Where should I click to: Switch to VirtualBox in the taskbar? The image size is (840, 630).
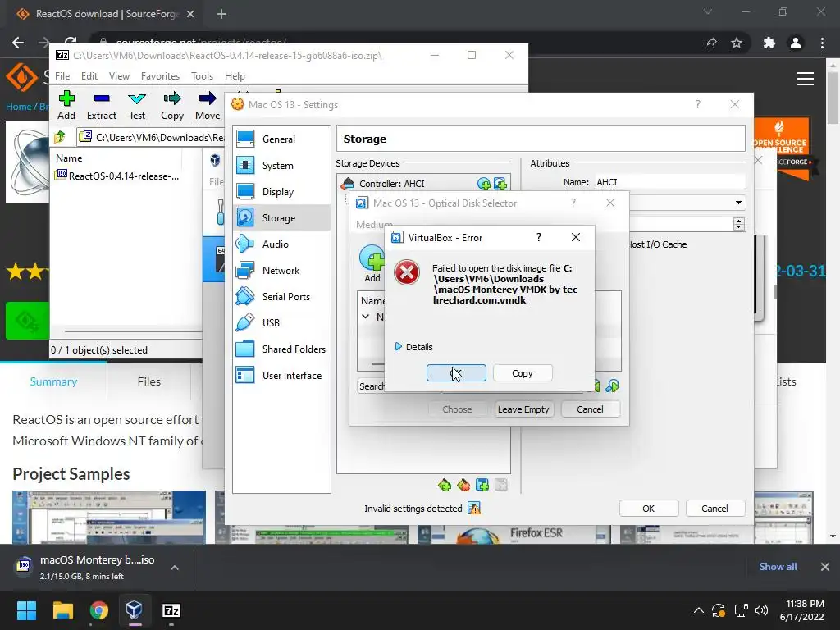134,610
